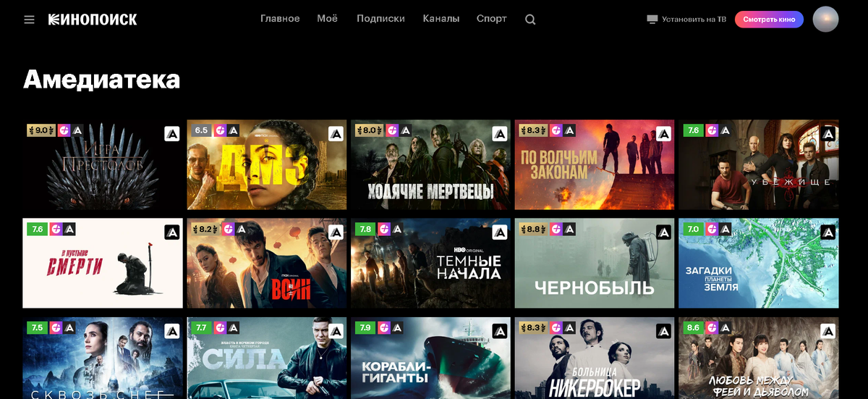Open the Подписки section

point(380,19)
